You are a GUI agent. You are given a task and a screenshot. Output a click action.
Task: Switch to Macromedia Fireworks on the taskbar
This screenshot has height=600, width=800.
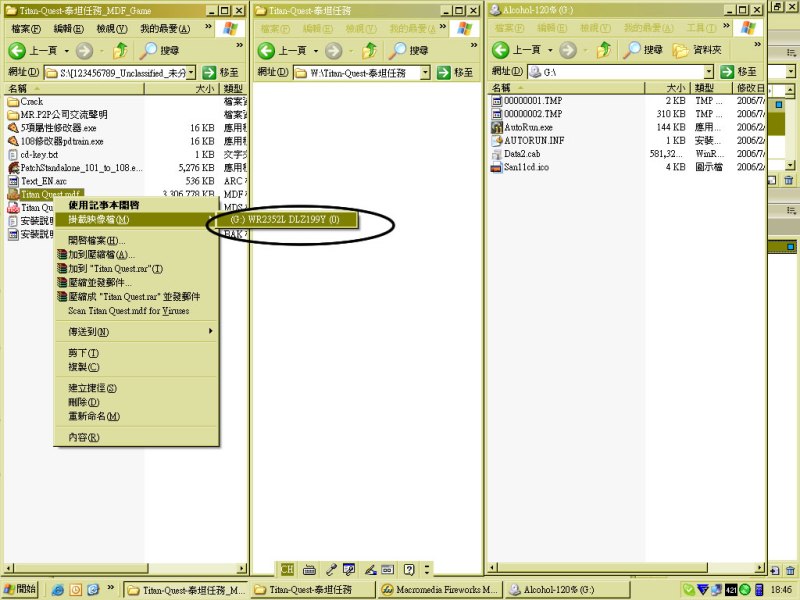click(x=439, y=590)
